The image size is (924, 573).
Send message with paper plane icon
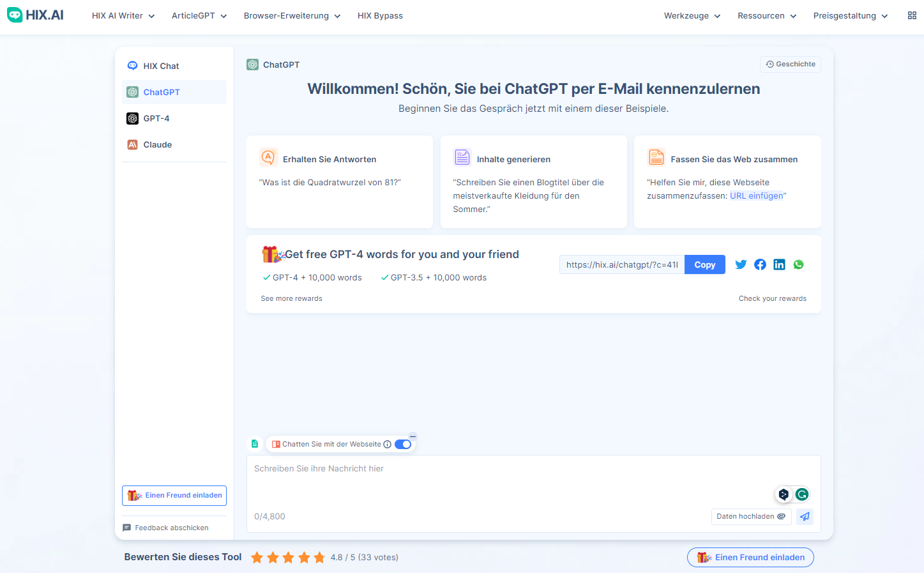pyautogui.click(x=805, y=516)
